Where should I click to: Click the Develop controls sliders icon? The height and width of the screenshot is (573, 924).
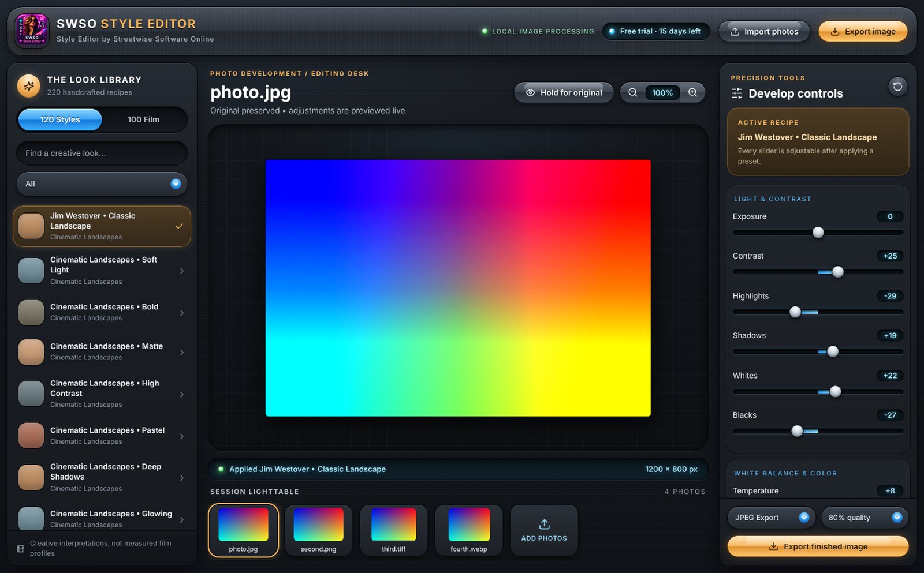click(737, 93)
